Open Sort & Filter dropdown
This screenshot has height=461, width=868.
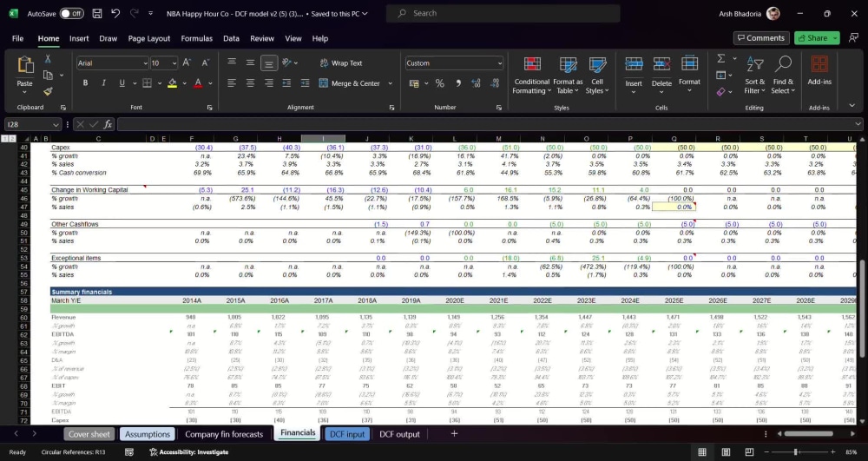pos(754,76)
